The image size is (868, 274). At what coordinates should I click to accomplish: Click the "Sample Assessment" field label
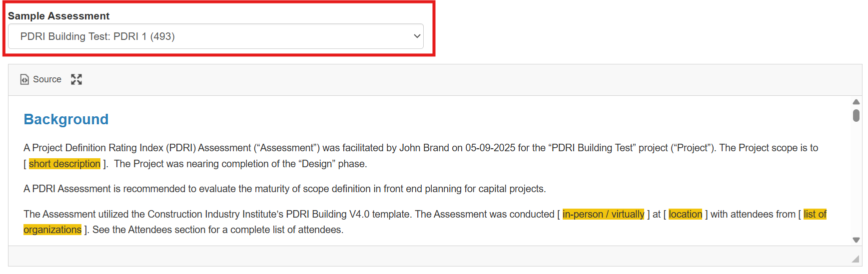[x=58, y=16]
